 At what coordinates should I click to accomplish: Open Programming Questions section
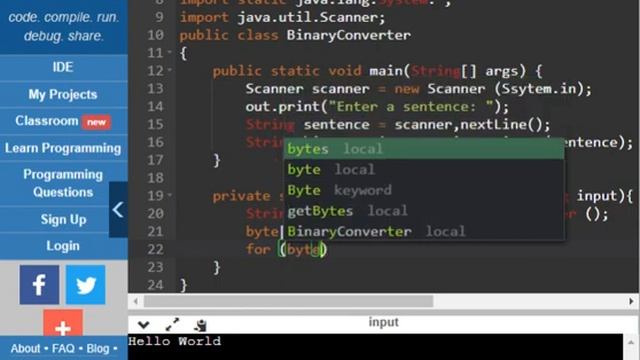(x=63, y=183)
